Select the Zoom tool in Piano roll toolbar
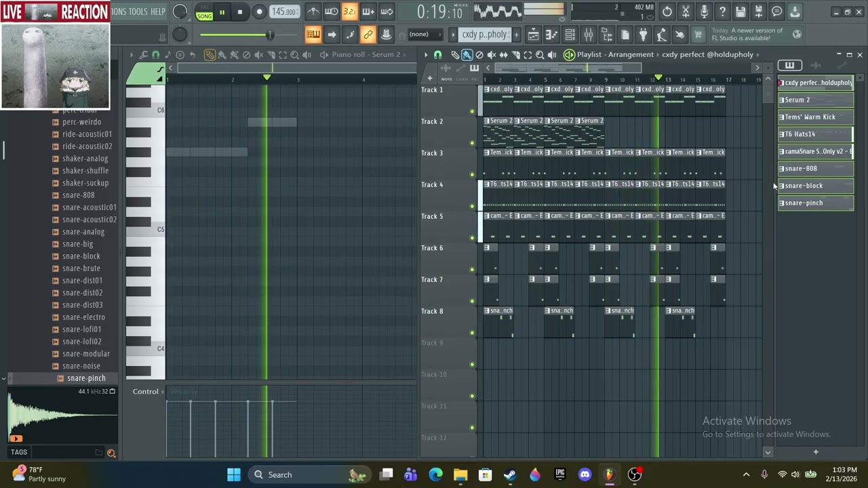 coord(295,55)
